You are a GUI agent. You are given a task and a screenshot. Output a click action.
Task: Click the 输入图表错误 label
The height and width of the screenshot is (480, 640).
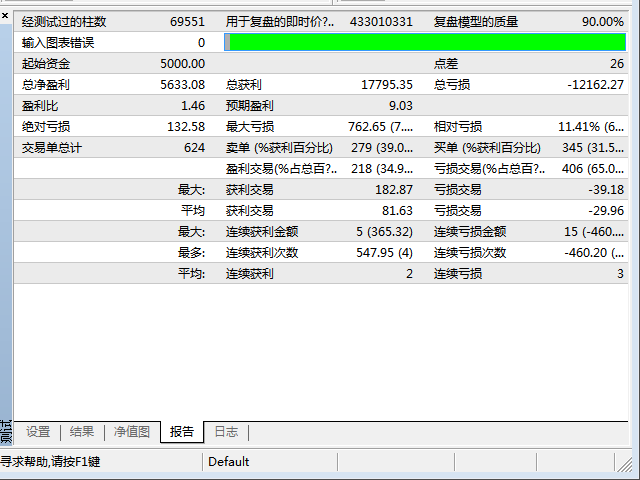(x=58, y=43)
